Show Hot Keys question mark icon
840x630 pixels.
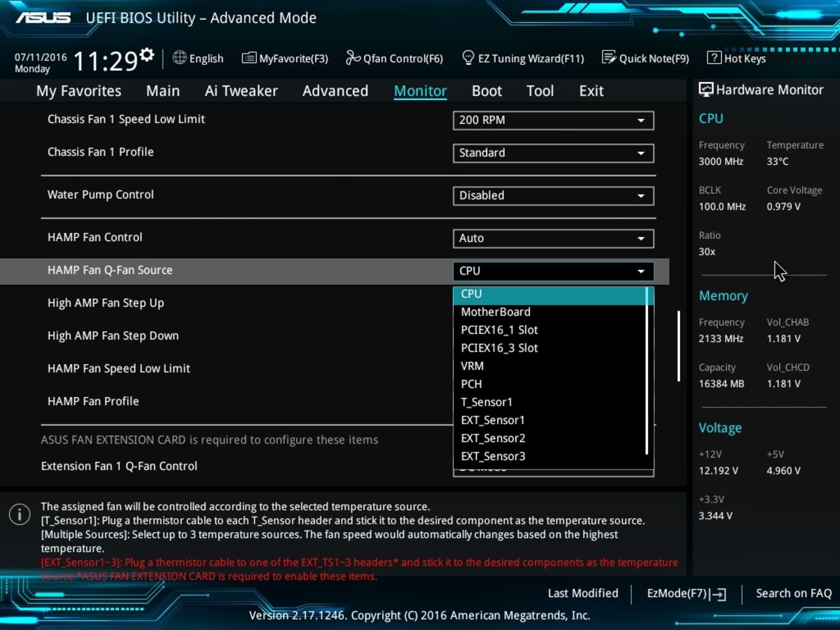coord(714,57)
